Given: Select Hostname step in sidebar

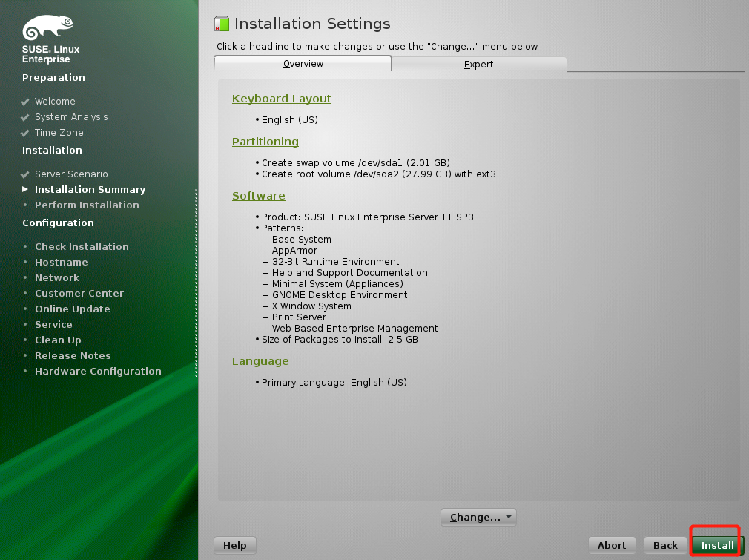Looking at the screenshot, I should tap(61, 263).
